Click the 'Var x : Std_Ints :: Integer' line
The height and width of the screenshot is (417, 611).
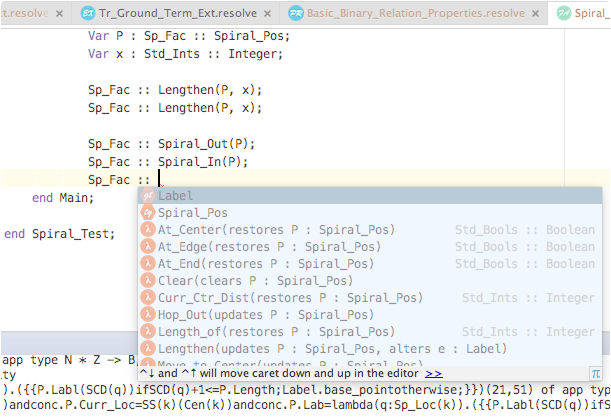[x=185, y=54]
